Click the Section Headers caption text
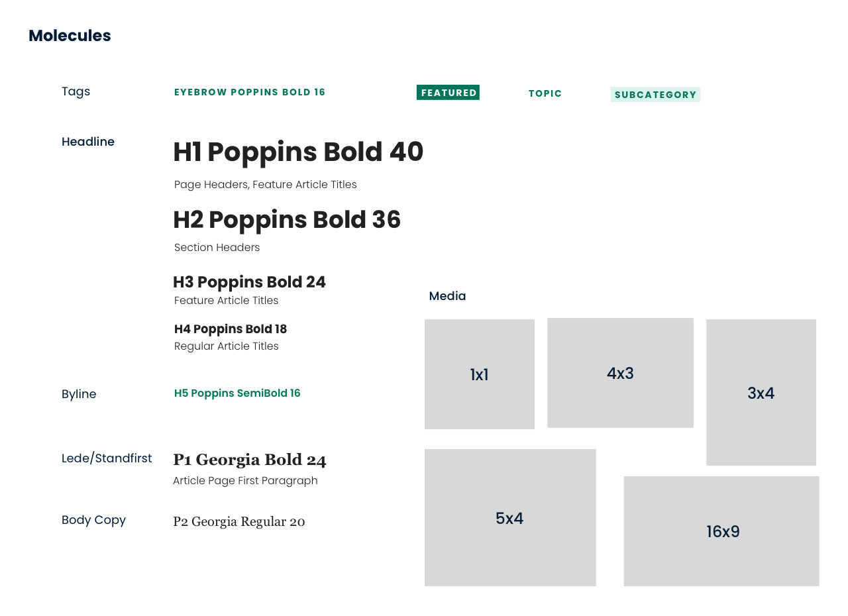Screen dimensions: 848x616 click(217, 248)
